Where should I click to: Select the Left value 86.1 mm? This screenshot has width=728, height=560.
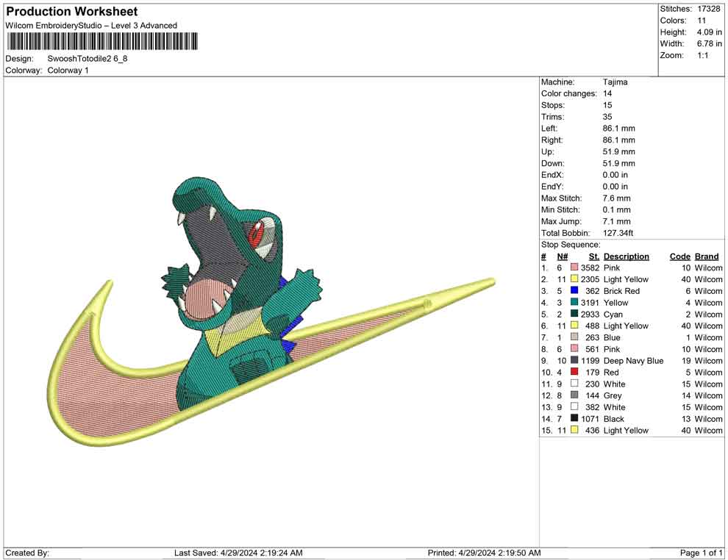pos(619,129)
